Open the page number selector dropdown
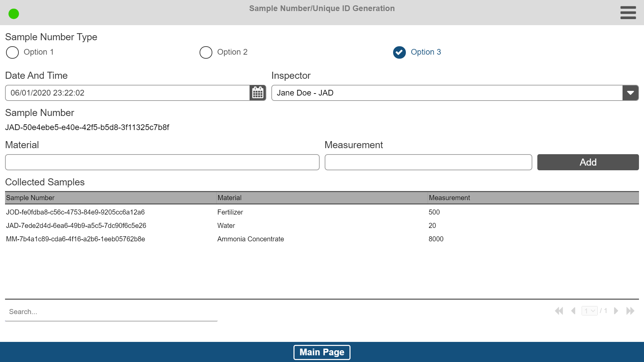 [x=589, y=311]
